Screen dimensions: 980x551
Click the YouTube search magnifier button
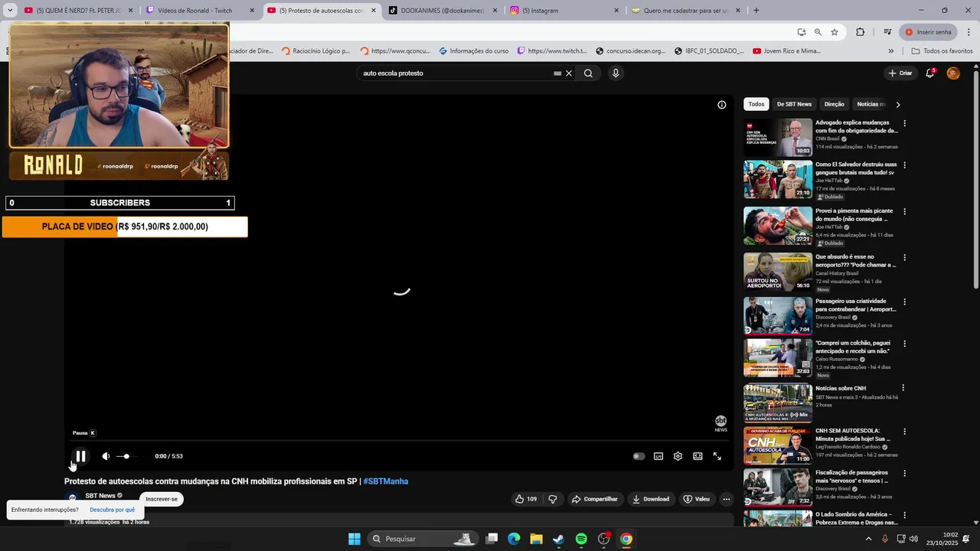(x=588, y=73)
